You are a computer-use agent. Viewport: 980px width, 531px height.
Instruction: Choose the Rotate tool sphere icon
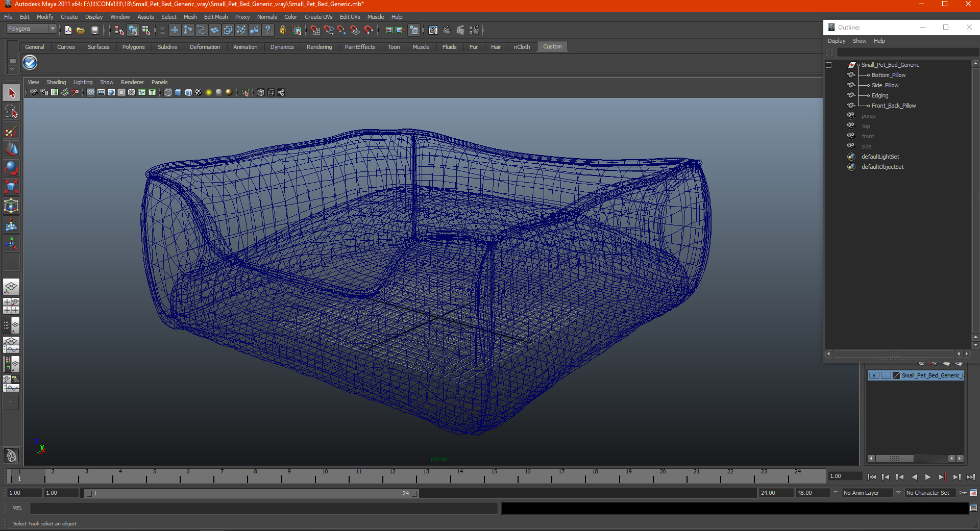[x=11, y=168]
